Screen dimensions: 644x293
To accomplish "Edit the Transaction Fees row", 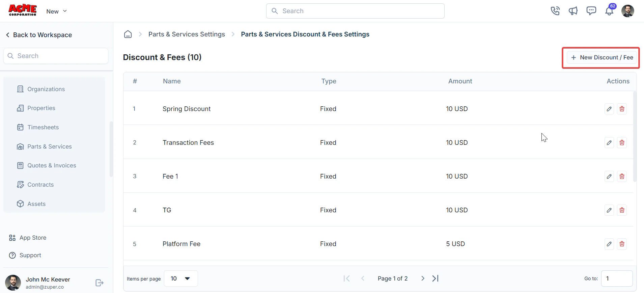I will (x=609, y=142).
